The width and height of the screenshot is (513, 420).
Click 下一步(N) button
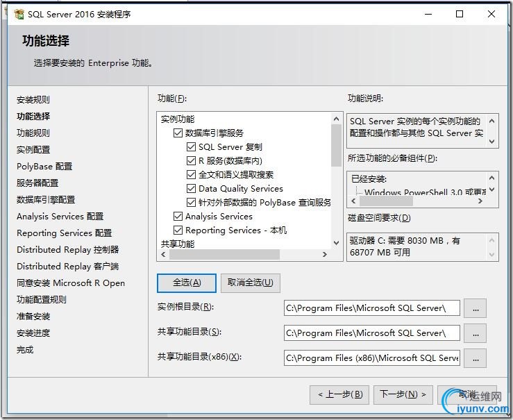pyautogui.click(x=403, y=394)
